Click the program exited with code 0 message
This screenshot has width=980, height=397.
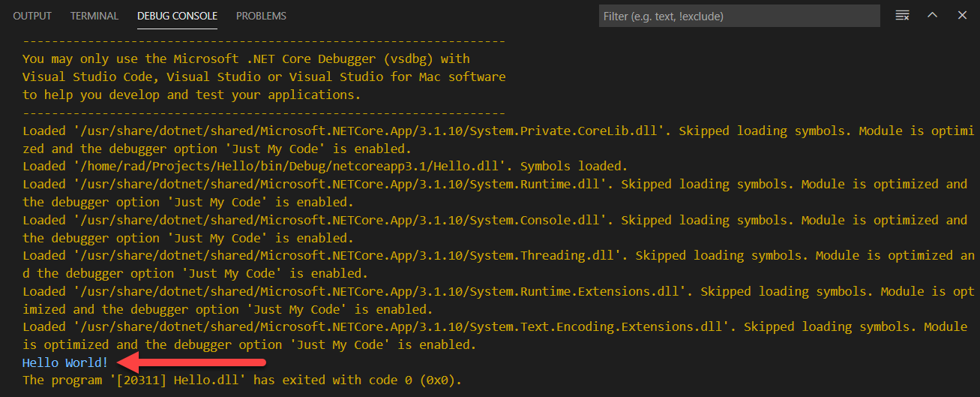point(242,380)
